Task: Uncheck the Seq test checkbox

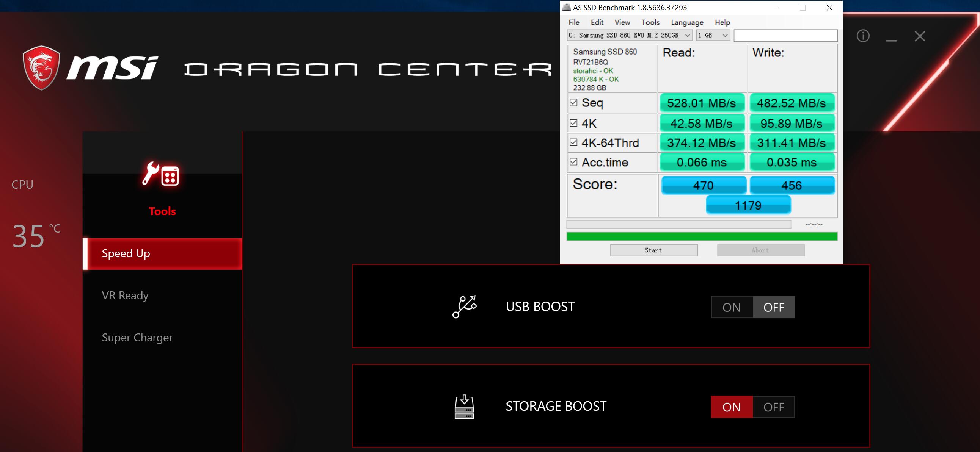Action: pos(573,103)
